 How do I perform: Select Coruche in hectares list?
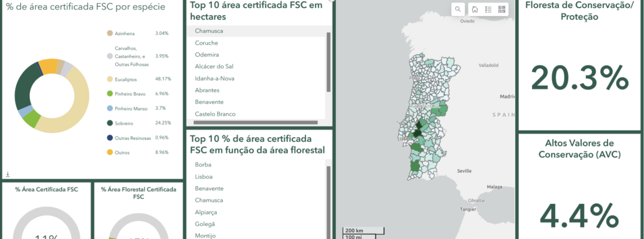click(256, 43)
